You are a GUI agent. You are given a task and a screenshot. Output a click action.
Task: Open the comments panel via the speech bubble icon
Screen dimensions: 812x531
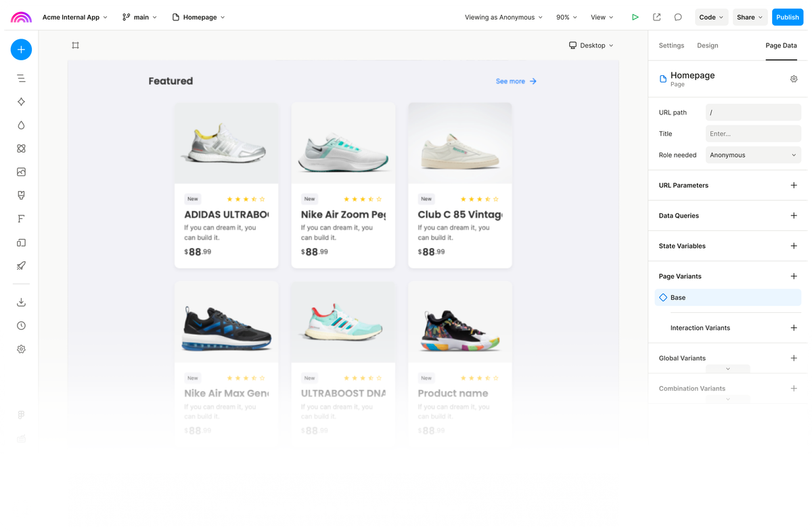coord(677,17)
